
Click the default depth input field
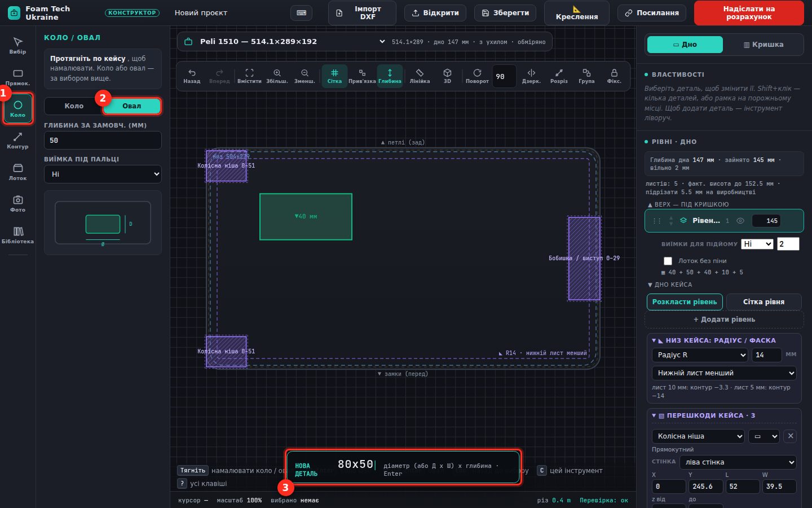coord(103,141)
